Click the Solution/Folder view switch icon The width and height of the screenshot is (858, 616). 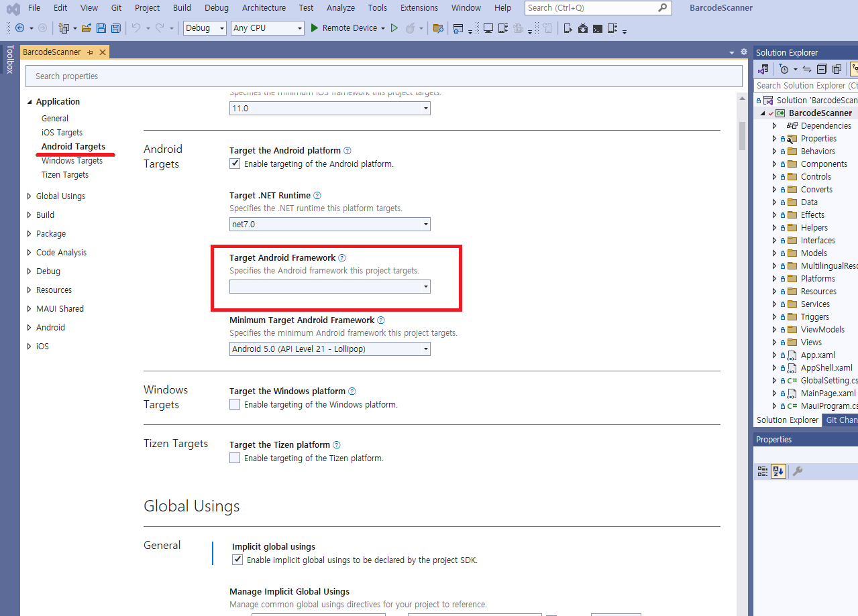pyautogui.click(x=763, y=69)
